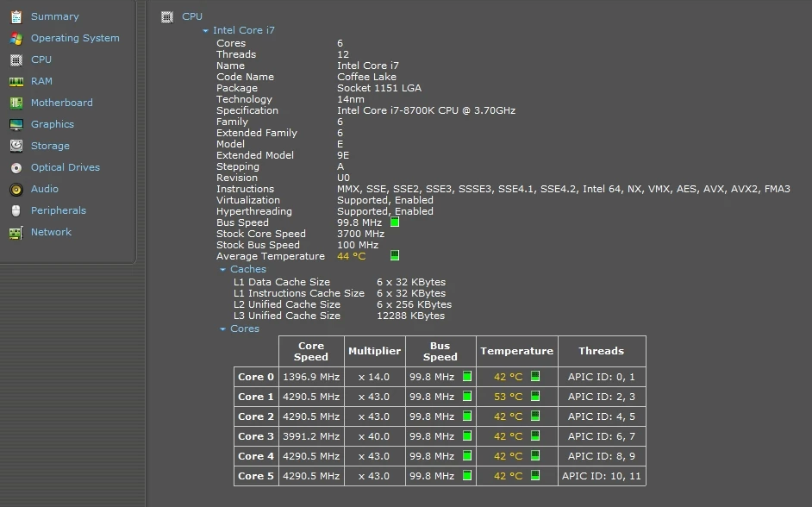Click the Storage hard drive icon
Screen dimensions: 812x507
click(16, 146)
